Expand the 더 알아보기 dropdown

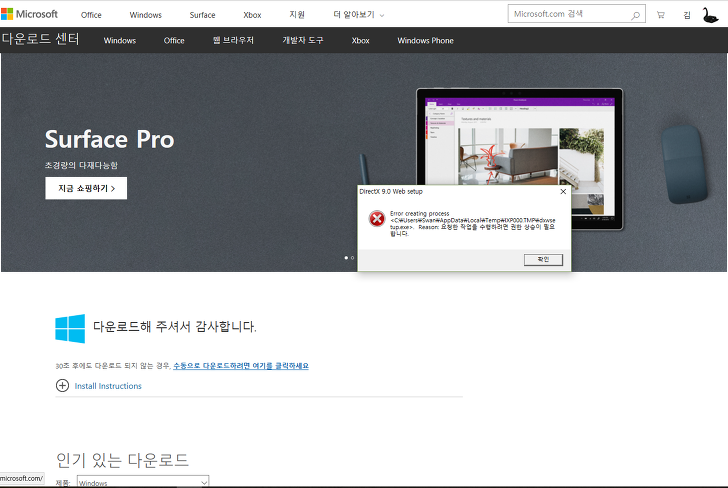(358, 15)
